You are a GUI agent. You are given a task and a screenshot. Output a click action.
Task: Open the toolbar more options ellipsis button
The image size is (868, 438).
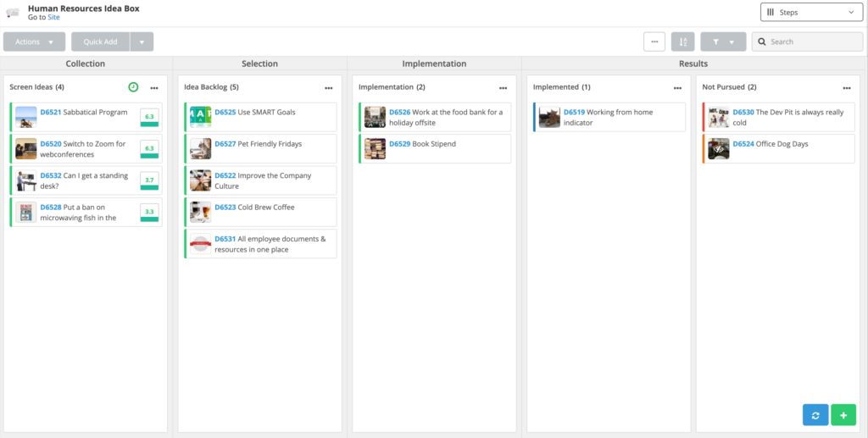(654, 42)
